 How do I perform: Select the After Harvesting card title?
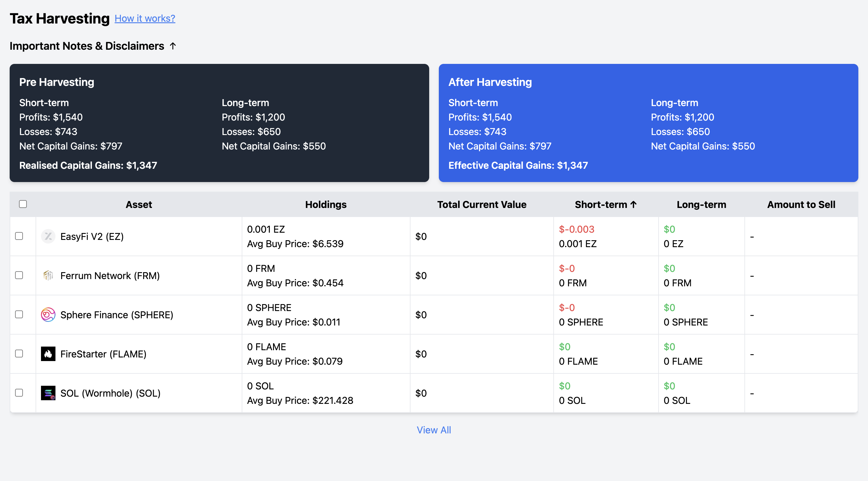(490, 82)
